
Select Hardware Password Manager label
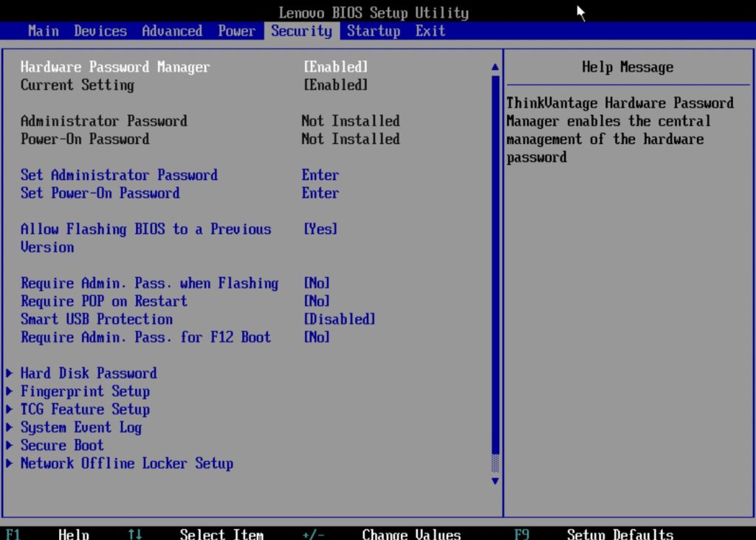pyautogui.click(x=115, y=67)
